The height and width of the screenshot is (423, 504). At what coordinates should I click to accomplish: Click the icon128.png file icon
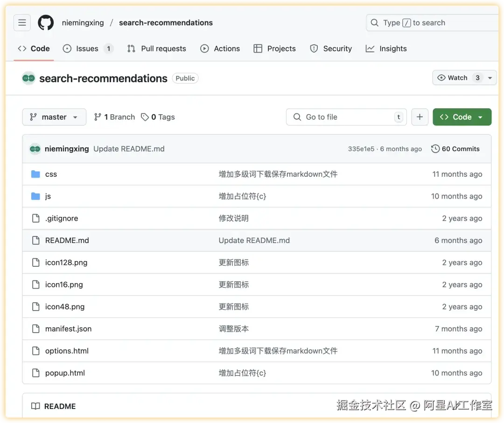pyautogui.click(x=35, y=263)
